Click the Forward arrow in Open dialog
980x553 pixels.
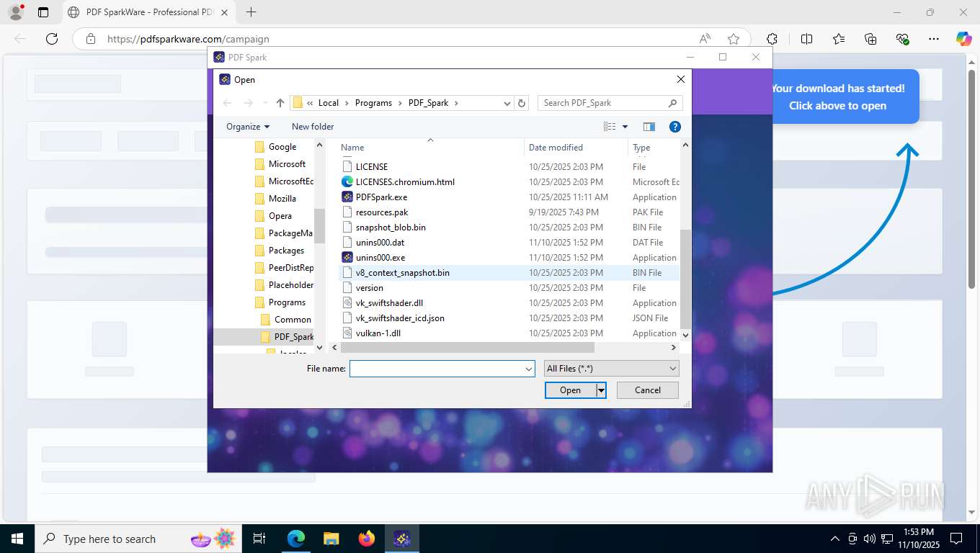click(249, 103)
